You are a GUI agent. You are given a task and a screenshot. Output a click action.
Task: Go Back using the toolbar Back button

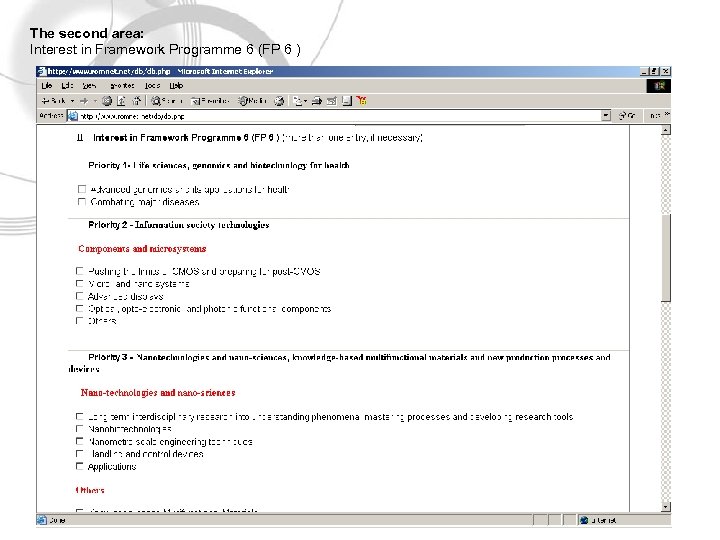click(x=53, y=101)
